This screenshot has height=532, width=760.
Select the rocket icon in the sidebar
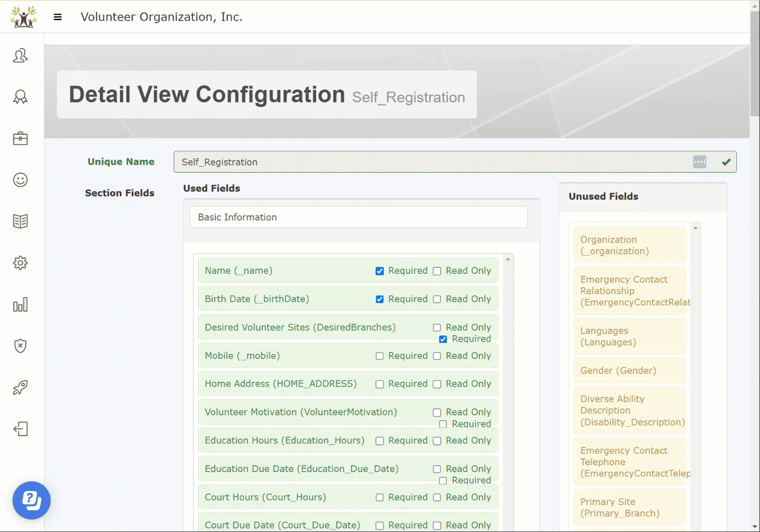pyautogui.click(x=20, y=388)
